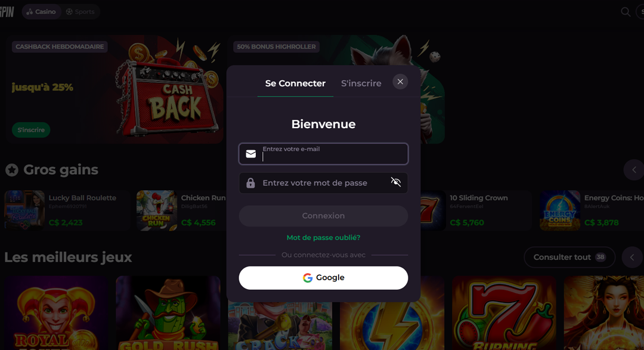
Task: Click the Google logo icon
Action: (307, 278)
